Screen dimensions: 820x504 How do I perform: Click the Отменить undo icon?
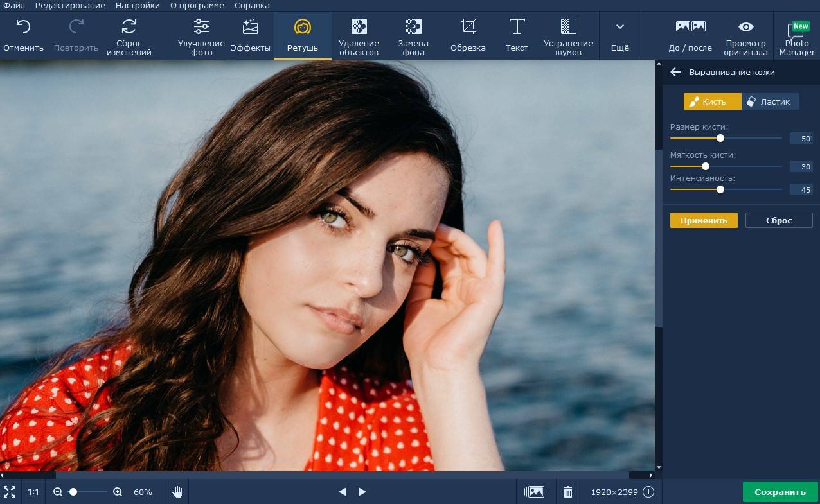pyautogui.click(x=23, y=27)
